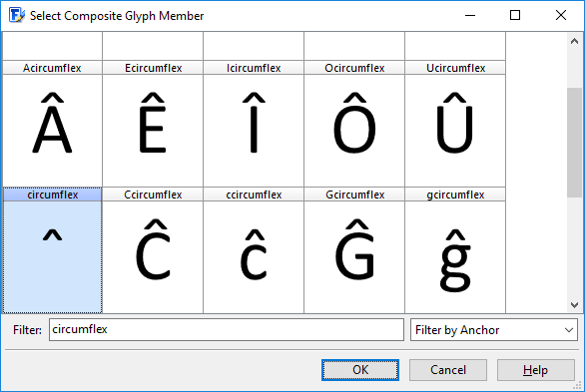585x392 pixels.
Task: Click the Cancel button
Action: (x=448, y=370)
